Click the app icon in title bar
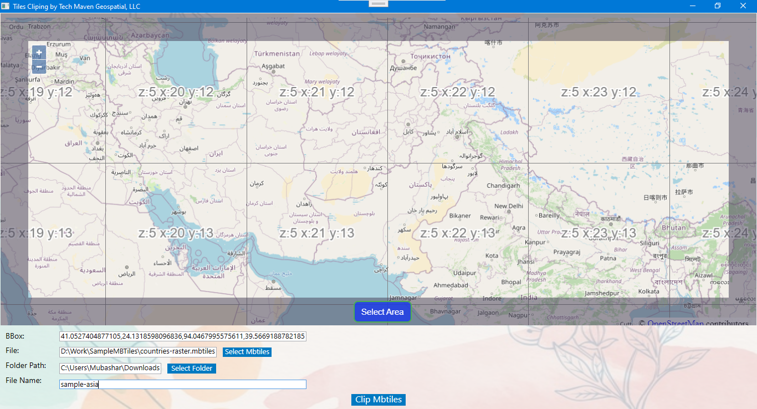This screenshot has width=757, height=409. [5, 6]
